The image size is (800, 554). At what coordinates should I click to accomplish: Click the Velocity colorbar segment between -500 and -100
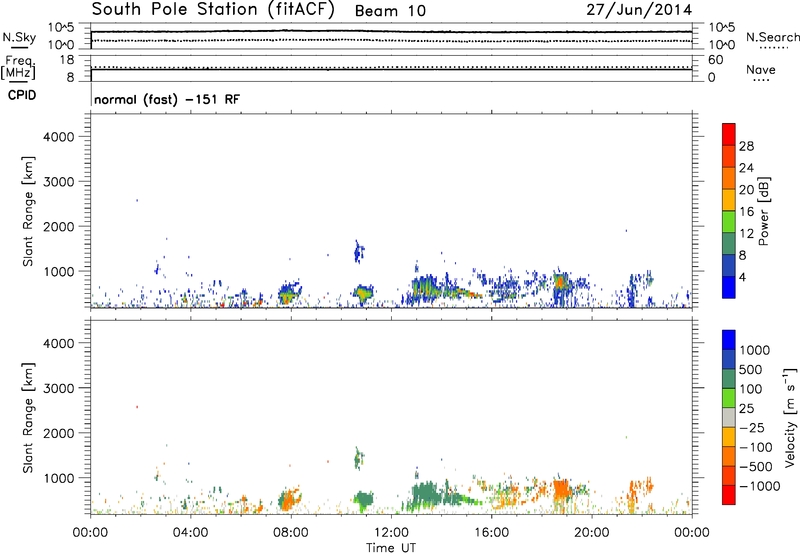click(729, 456)
